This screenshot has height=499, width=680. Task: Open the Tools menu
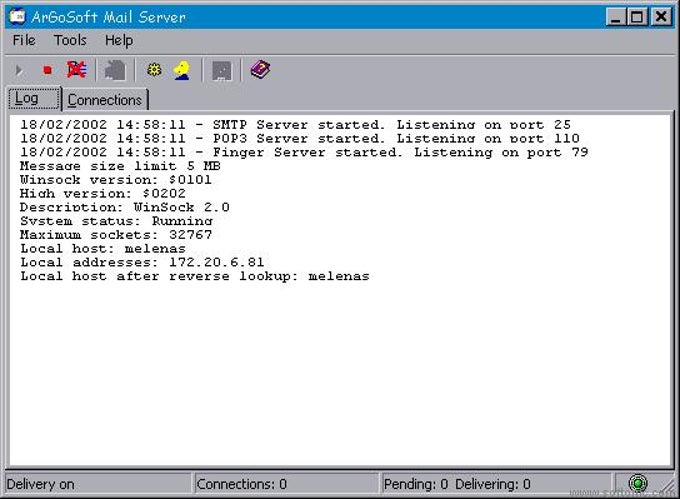(x=70, y=40)
